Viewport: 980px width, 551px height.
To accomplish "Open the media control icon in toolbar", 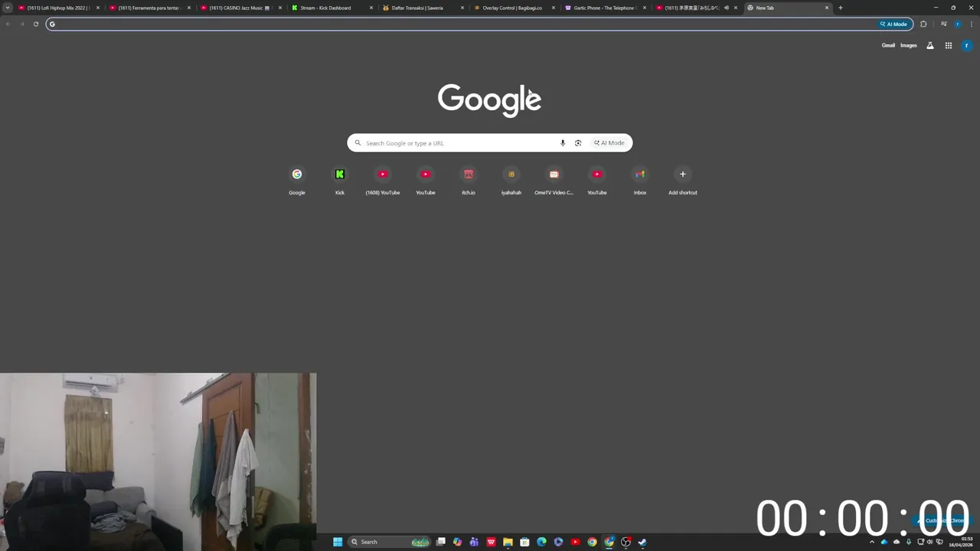I will (x=944, y=24).
